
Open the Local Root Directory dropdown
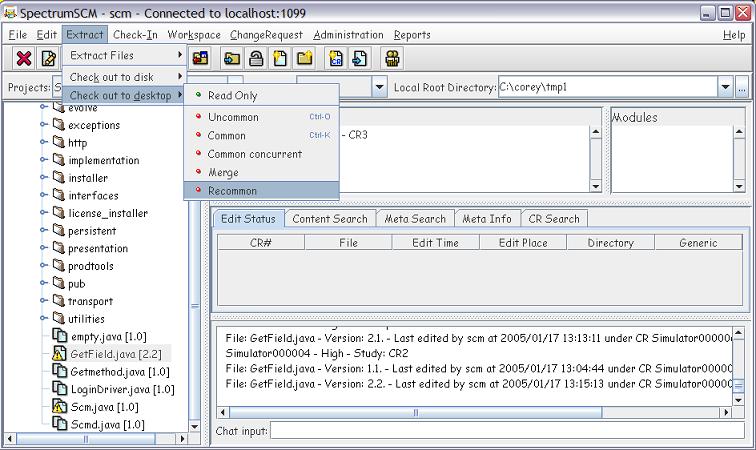[x=725, y=87]
